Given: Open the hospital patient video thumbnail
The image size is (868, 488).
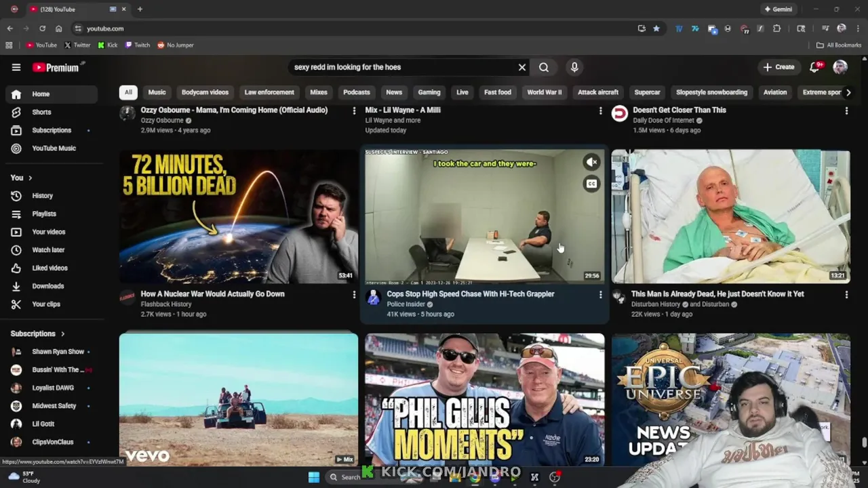Looking at the screenshot, I should (730, 216).
